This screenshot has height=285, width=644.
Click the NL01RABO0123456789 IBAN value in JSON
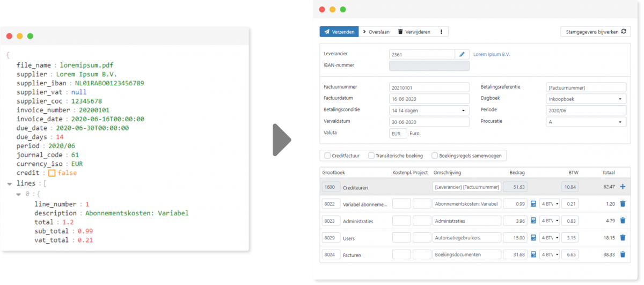click(109, 83)
